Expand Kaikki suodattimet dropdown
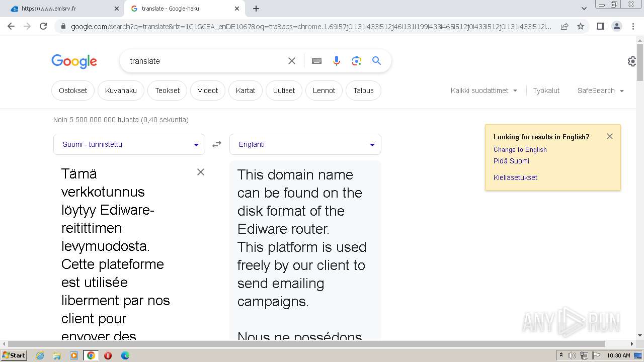Image resolution: width=644 pixels, height=362 pixels. coord(484,90)
